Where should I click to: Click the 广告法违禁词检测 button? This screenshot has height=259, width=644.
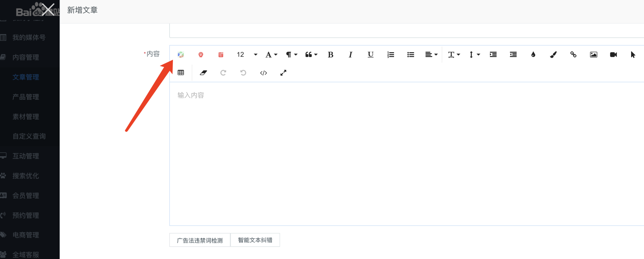coord(200,240)
